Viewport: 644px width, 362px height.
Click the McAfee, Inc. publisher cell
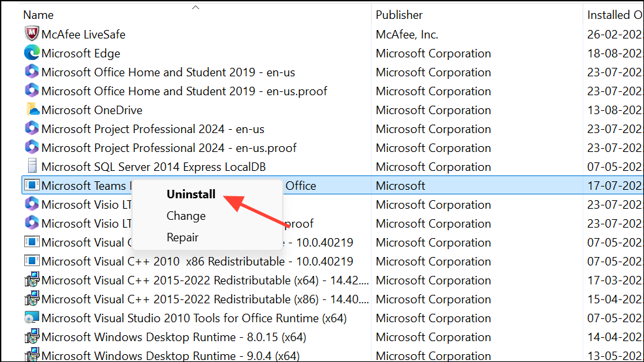[x=407, y=34]
